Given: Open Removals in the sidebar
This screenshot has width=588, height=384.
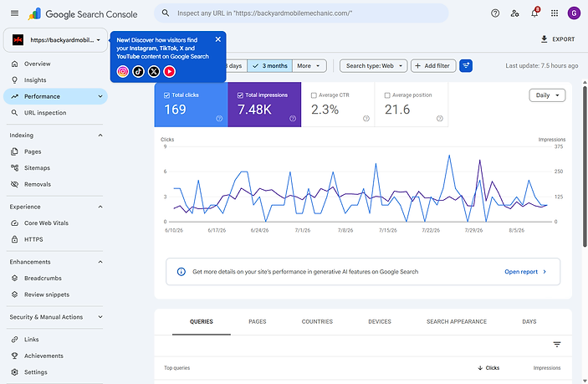Looking at the screenshot, I should 55,185.
